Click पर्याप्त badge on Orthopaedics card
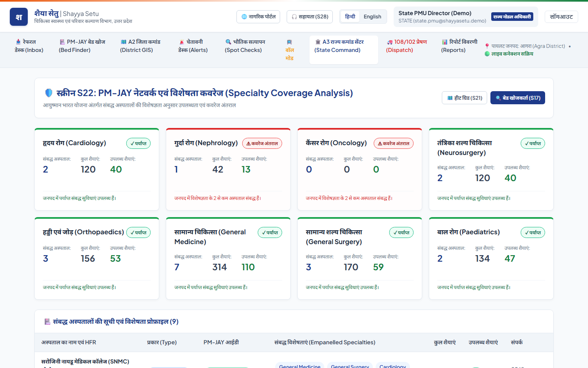The width and height of the screenshot is (588, 368). [x=138, y=233]
